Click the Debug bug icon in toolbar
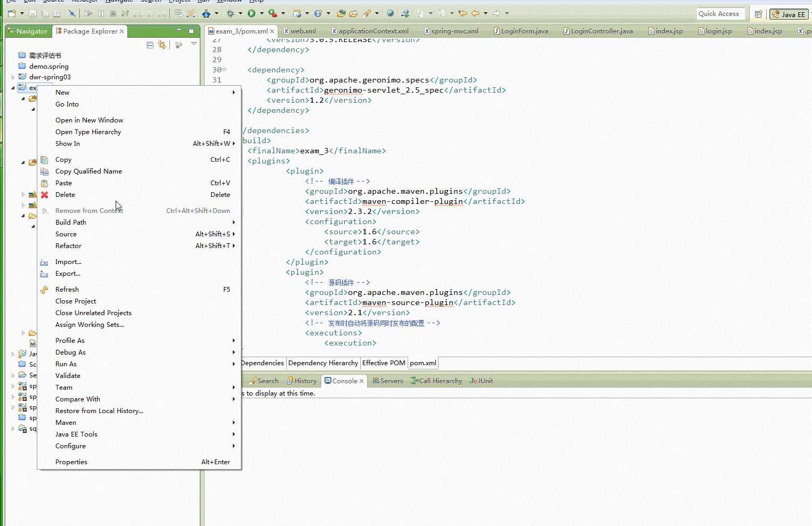This screenshot has width=812, height=526. coord(230,13)
